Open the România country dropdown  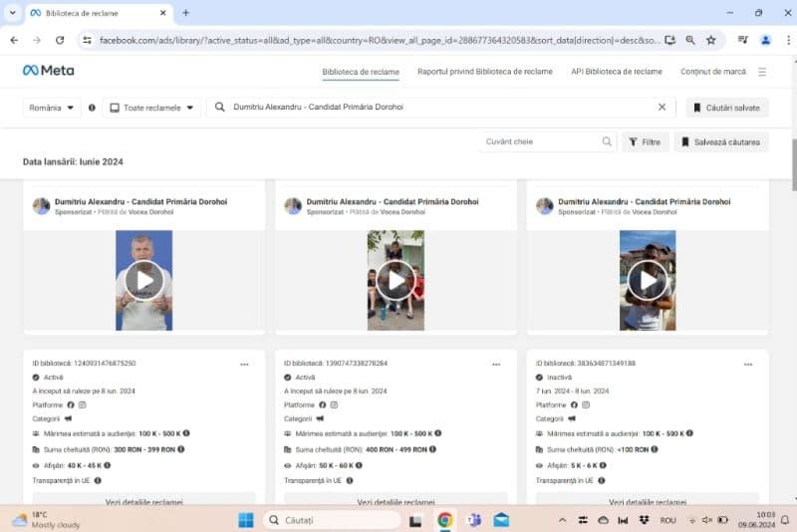(52, 108)
